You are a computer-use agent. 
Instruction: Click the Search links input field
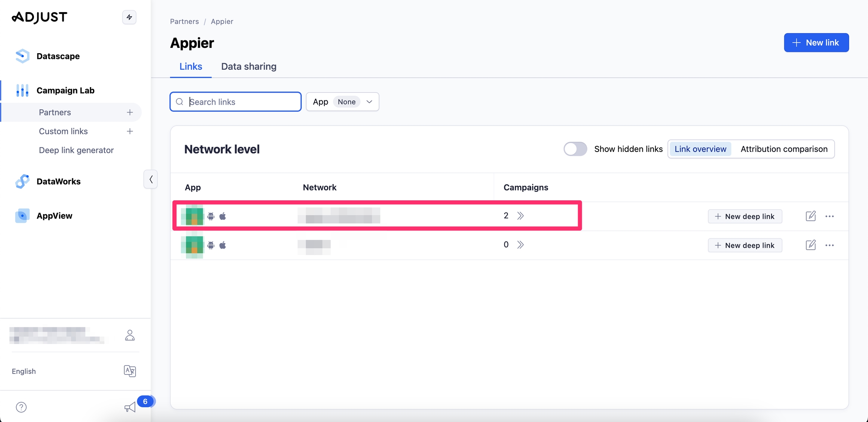(x=241, y=102)
